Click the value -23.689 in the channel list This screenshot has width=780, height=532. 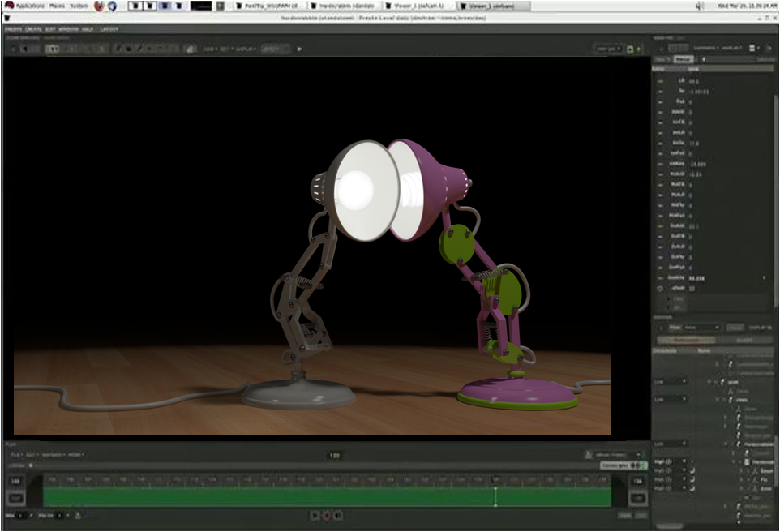[x=698, y=164]
